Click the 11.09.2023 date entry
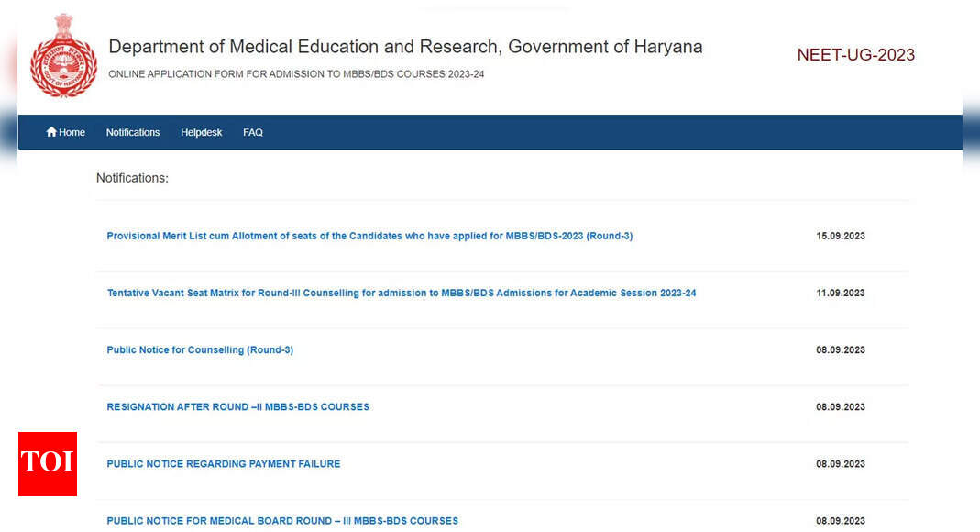The width and height of the screenshot is (980, 532). click(841, 293)
